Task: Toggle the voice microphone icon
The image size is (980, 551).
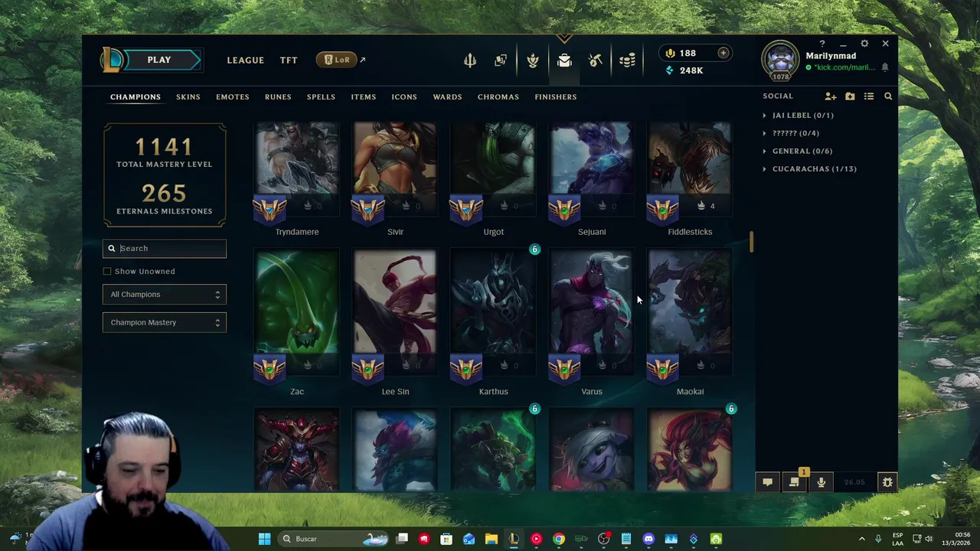Action: 821,482
